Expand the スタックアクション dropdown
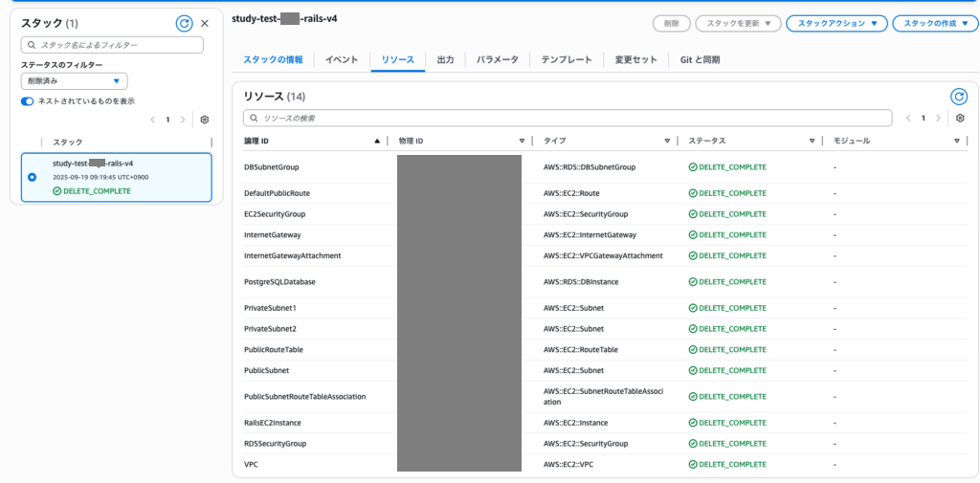The image size is (980, 483). click(x=835, y=23)
